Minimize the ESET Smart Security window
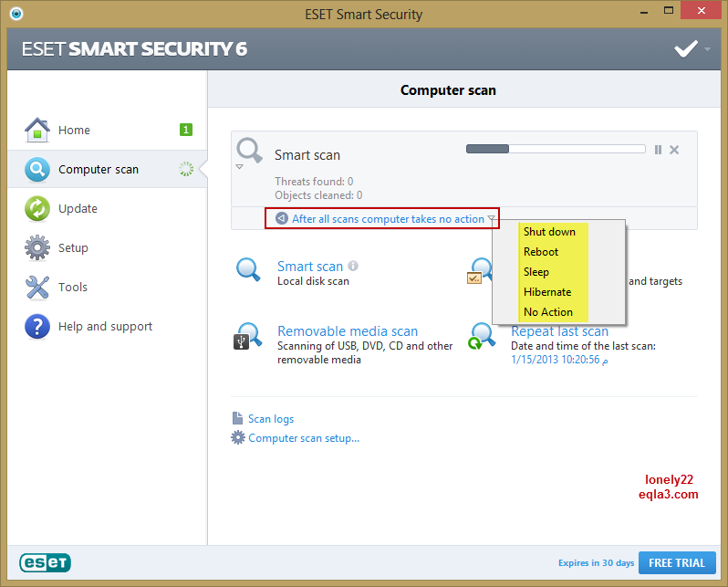Screen dimensions: 728x587 point(643,12)
